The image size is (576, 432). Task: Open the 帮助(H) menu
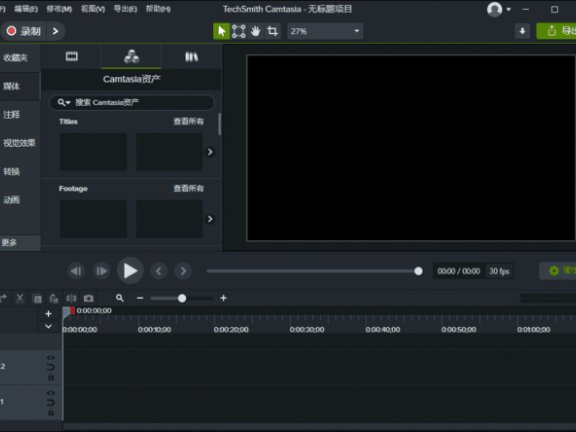tap(158, 9)
